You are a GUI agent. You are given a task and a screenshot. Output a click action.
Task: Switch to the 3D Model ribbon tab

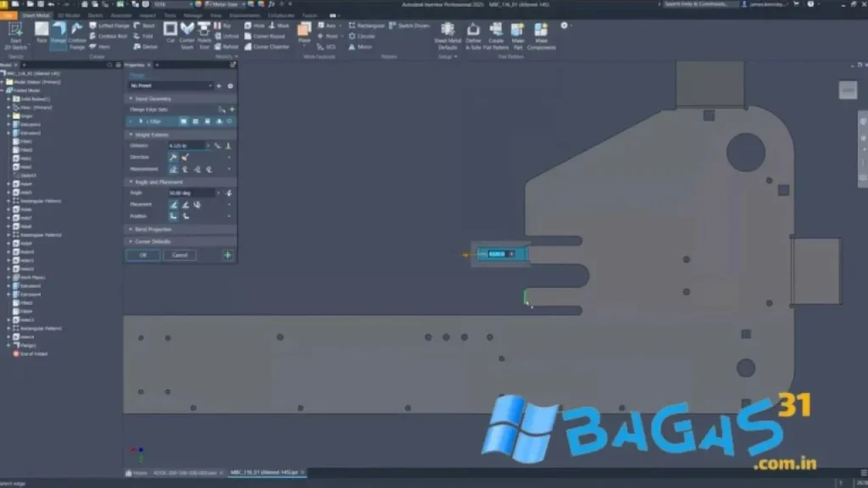coord(67,15)
